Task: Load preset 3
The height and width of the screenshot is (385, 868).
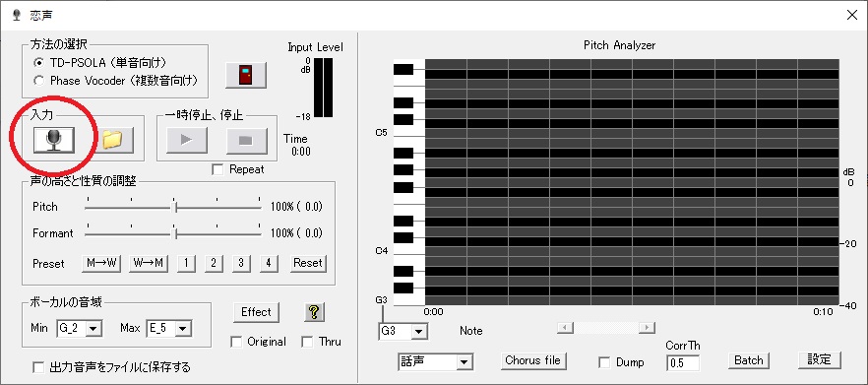Action: pos(241,263)
